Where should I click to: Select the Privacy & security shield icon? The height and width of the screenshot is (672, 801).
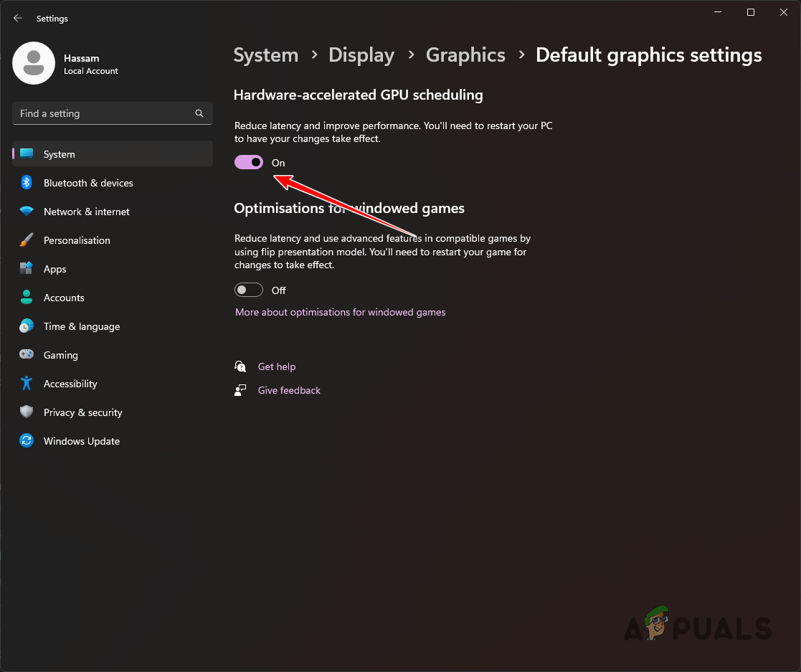[x=27, y=412]
